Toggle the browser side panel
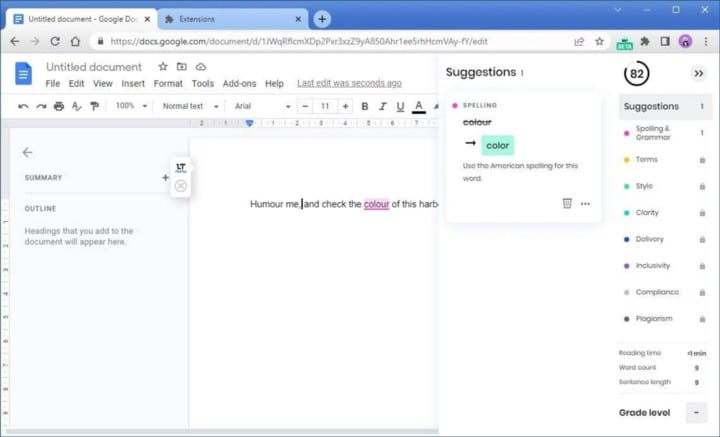 [664, 41]
